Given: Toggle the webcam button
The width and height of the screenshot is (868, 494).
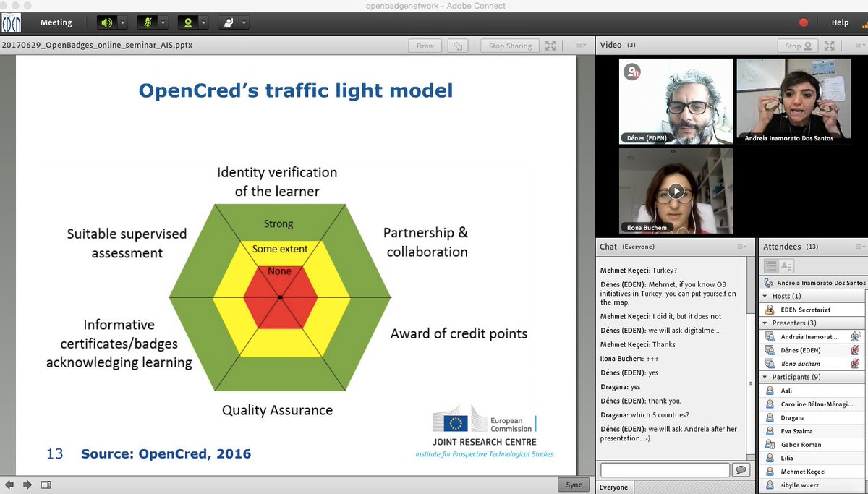Looking at the screenshot, I should (x=188, y=22).
